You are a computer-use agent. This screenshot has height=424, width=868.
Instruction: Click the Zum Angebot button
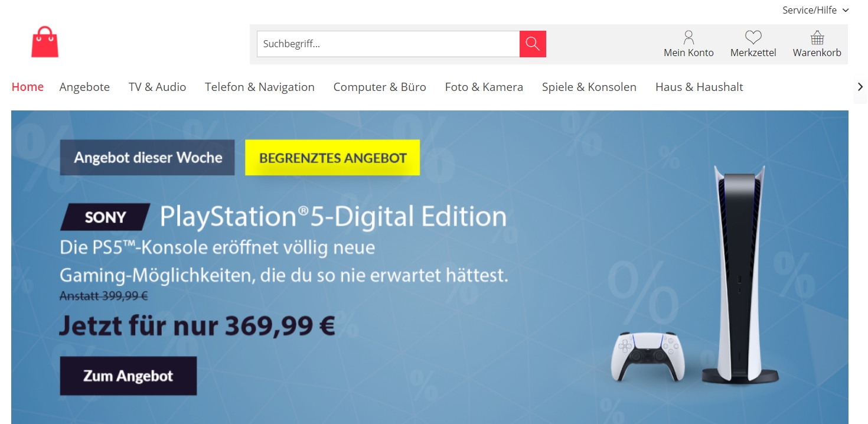[x=128, y=376]
